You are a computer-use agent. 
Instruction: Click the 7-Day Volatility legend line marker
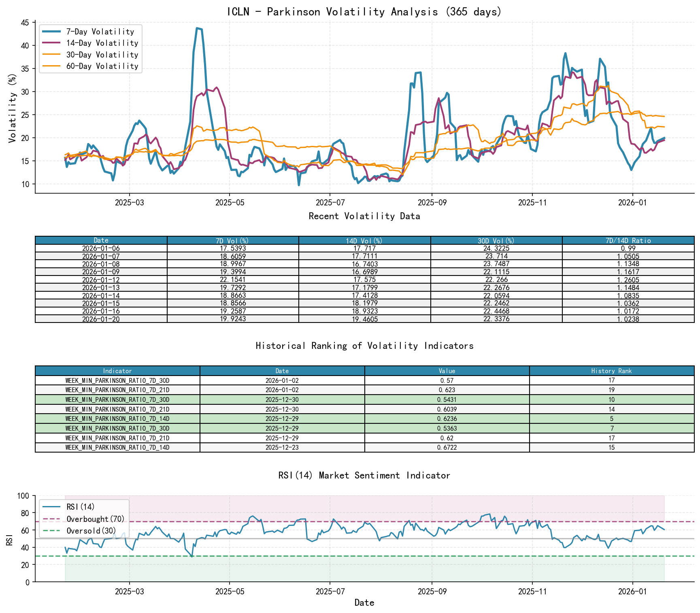coord(51,32)
